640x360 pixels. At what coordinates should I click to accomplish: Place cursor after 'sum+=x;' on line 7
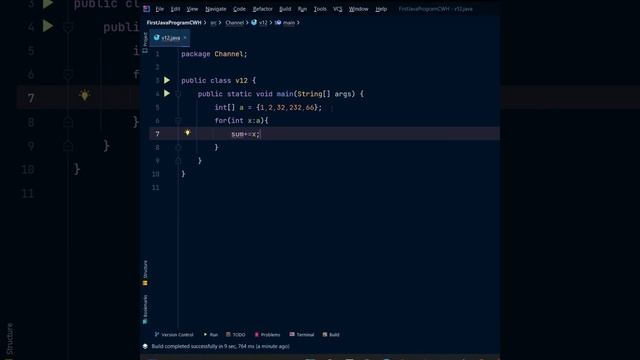pyautogui.click(x=260, y=134)
